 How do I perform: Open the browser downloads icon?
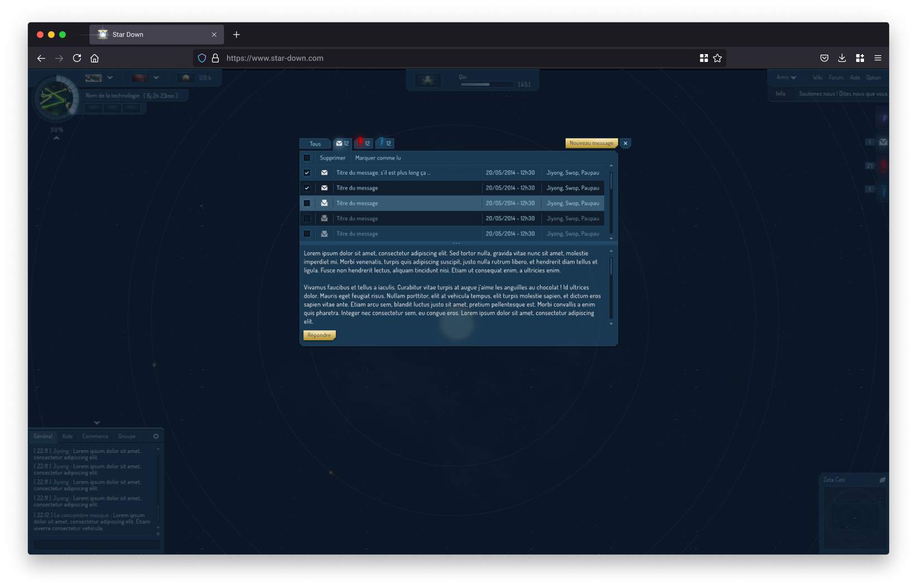[842, 58]
